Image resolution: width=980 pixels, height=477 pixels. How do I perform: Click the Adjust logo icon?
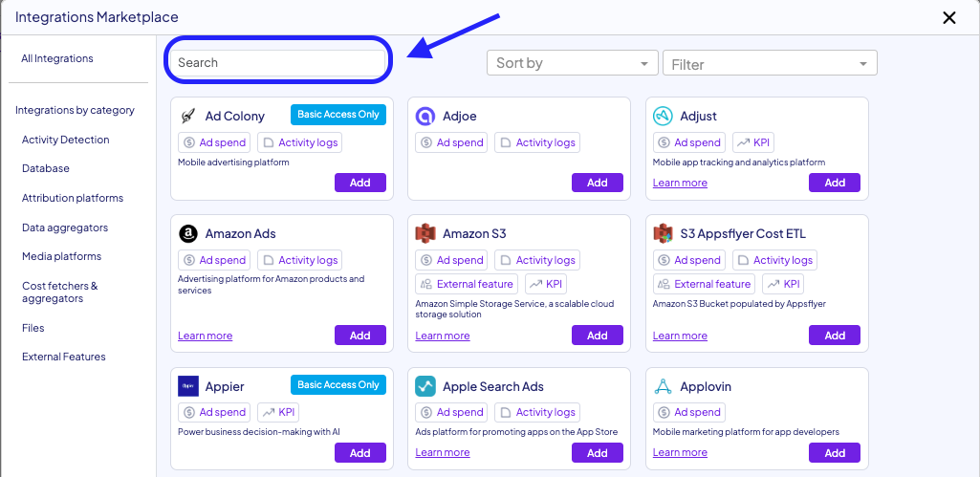[663, 116]
